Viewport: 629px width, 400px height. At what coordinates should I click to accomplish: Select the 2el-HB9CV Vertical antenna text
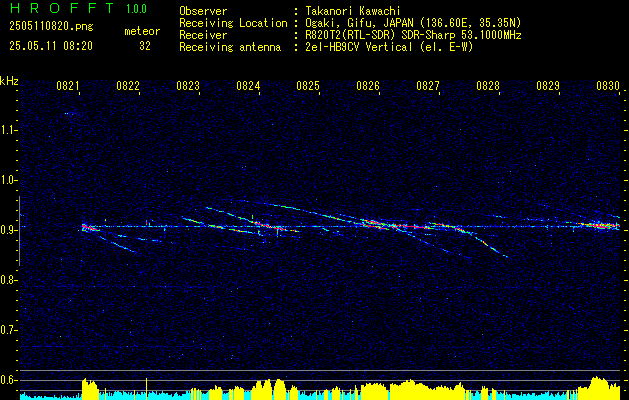[389, 47]
